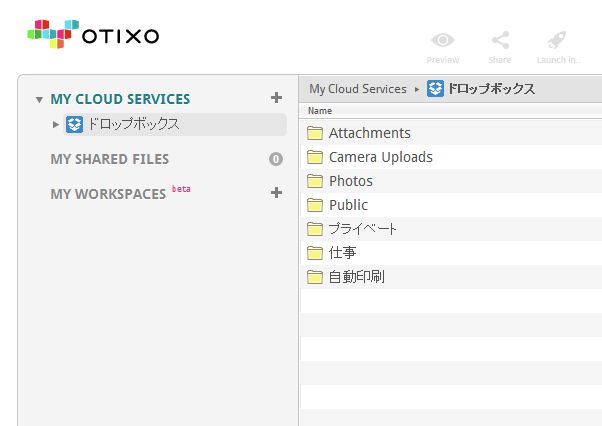Click the Otixo logo
Image resolution: width=602 pixels, height=426 pixels.
pyautogui.click(x=93, y=35)
